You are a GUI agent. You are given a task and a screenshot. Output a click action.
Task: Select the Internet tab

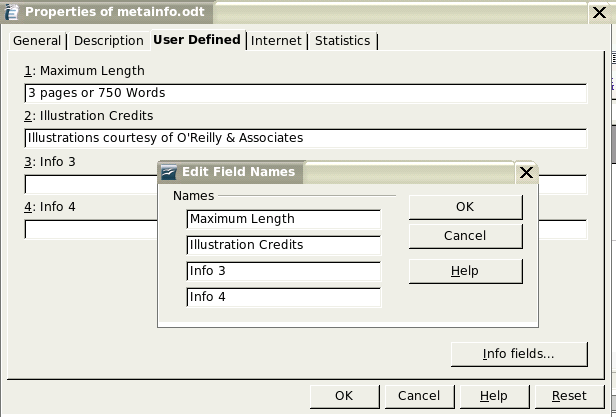(276, 41)
